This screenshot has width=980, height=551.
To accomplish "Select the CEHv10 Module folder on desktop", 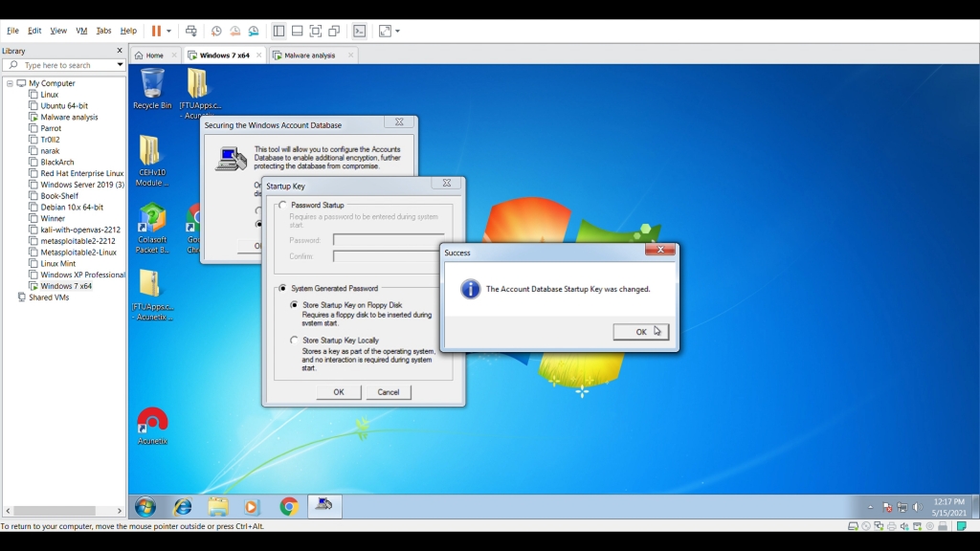I will 152,161.
